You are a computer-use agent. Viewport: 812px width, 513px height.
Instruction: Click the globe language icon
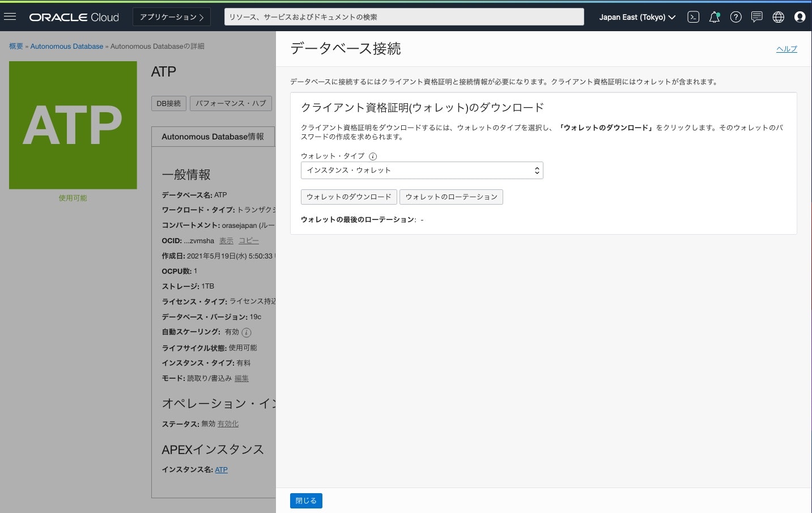click(778, 16)
